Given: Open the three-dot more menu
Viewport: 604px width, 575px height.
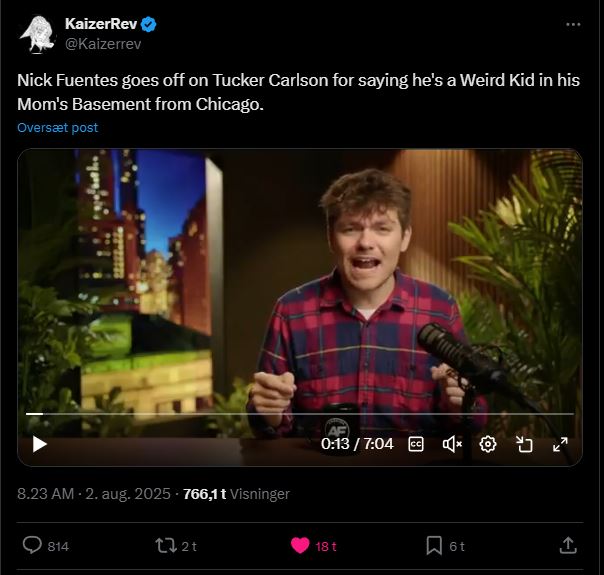Looking at the screenshot, I should [x=573, y=25].
